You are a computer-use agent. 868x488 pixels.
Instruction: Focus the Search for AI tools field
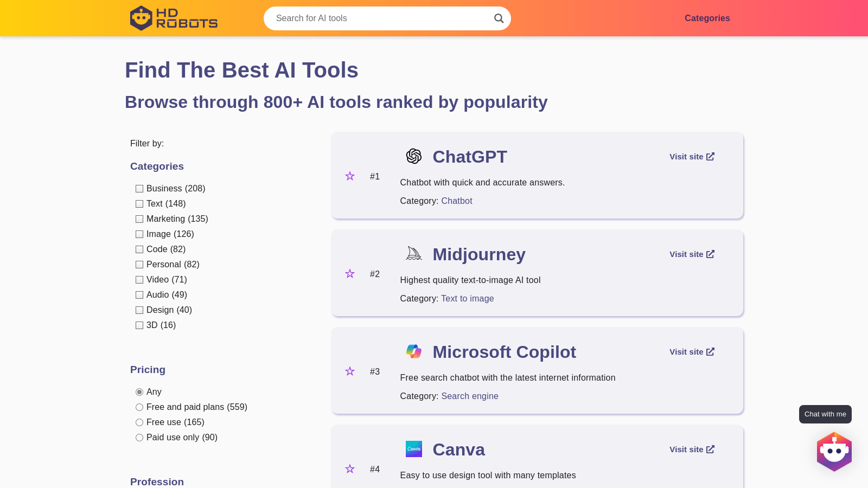coord(380,18)
